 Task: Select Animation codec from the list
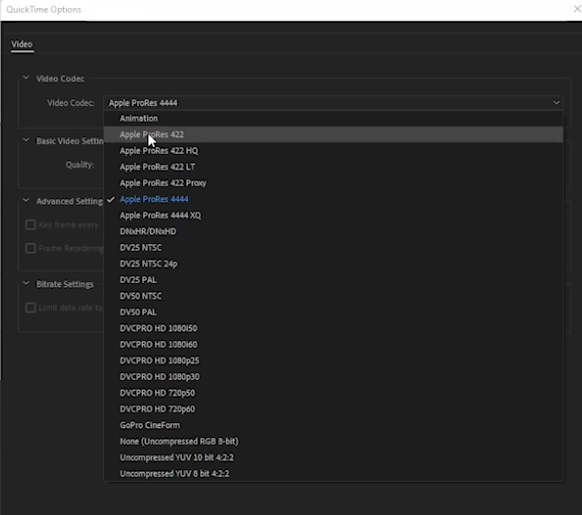pyautogui.click(x=333, y=118)
